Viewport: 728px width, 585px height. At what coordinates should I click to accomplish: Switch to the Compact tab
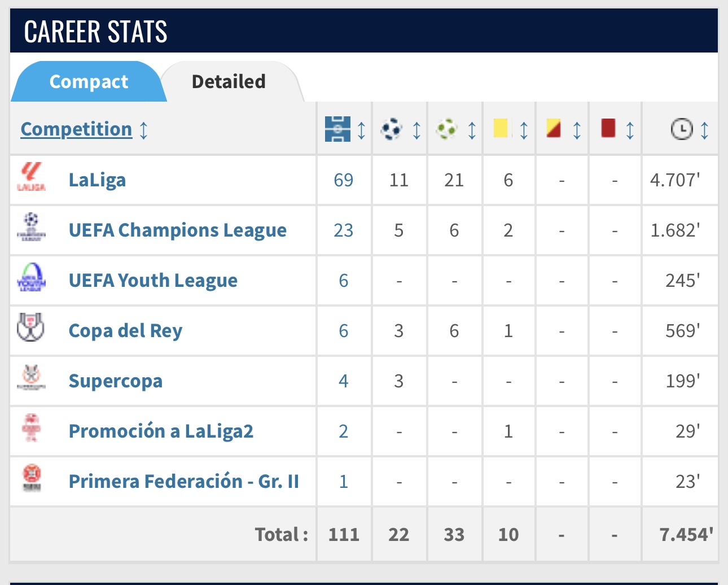tap(89, 82)
